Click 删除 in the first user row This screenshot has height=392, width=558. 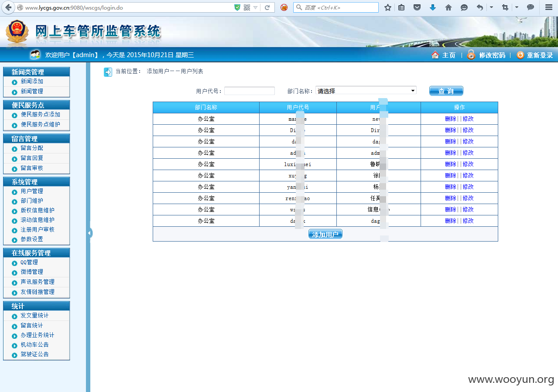click(451, 119)
